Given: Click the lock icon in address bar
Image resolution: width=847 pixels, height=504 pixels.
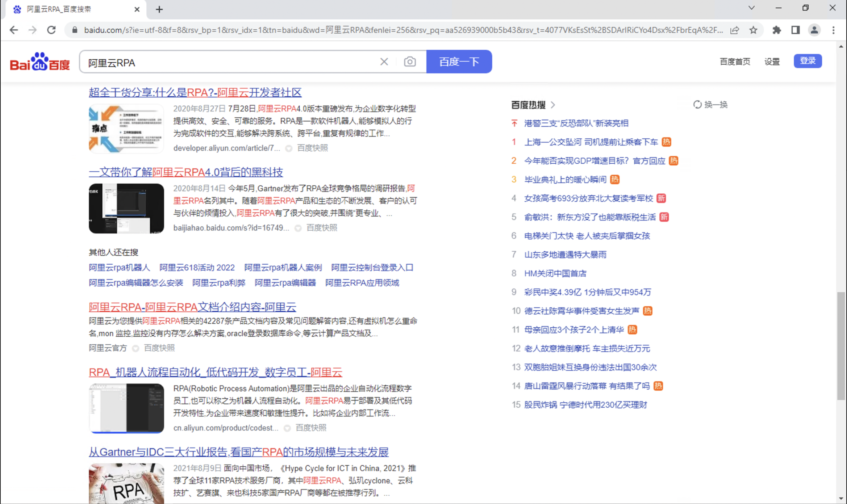Looking at the screenshot, I should (75, 30).
